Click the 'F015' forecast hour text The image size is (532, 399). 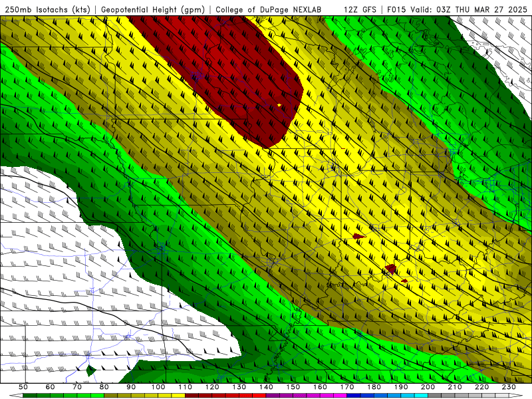pyautogui.click(x=396, y=9)
